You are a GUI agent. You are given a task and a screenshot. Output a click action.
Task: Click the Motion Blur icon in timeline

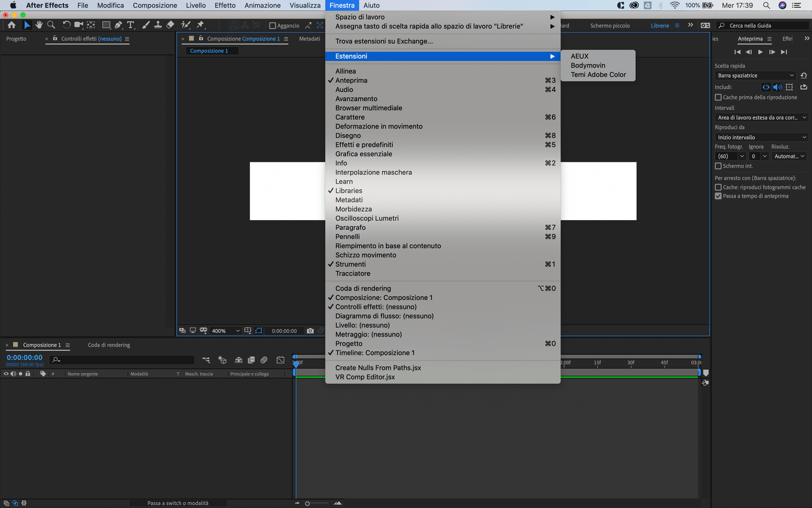point(264,360)
